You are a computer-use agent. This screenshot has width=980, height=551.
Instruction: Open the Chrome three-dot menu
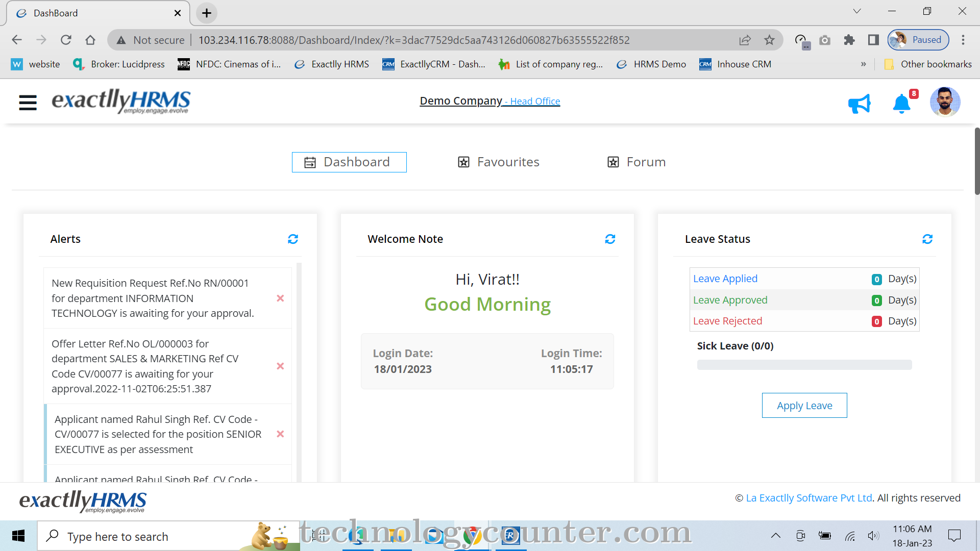click(963, 40)
